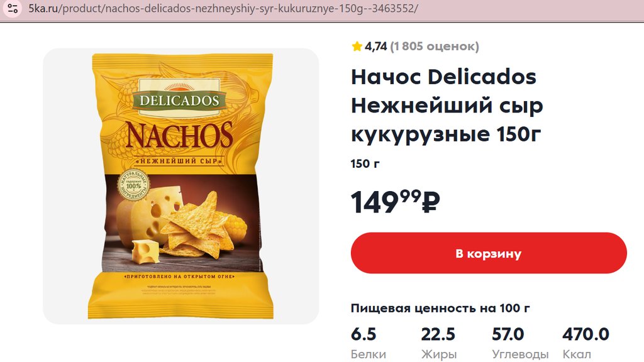Select the 6.5 Белки nutrition value

[368, 343]
